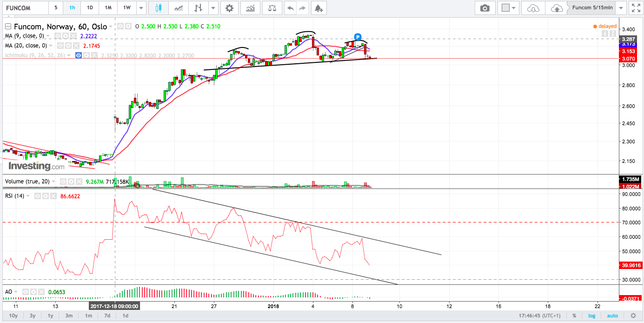Hide the MA (9, close, 0) indicator
The image size is (644, 323).
tap(58, 36)
